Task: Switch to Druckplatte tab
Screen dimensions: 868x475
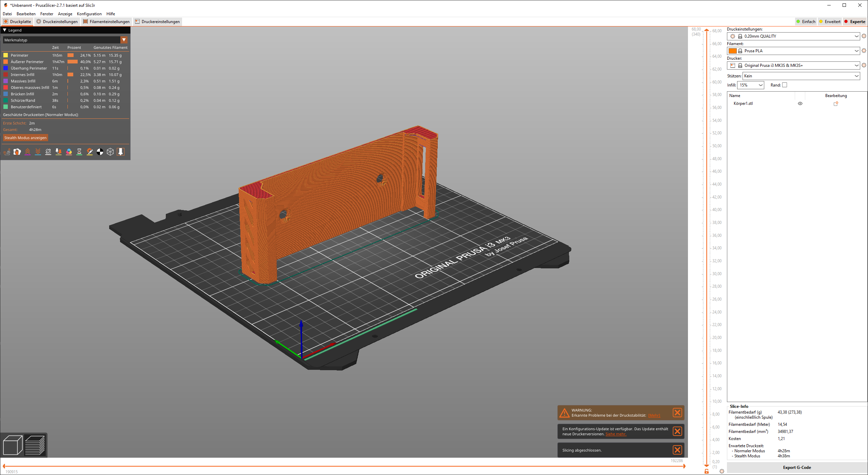Action: [17, 22]
